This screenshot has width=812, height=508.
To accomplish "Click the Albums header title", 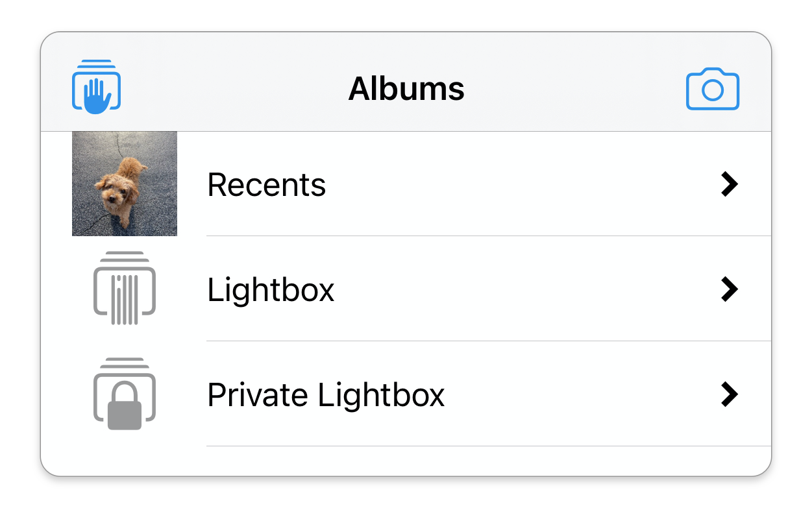I will (406, 89).
